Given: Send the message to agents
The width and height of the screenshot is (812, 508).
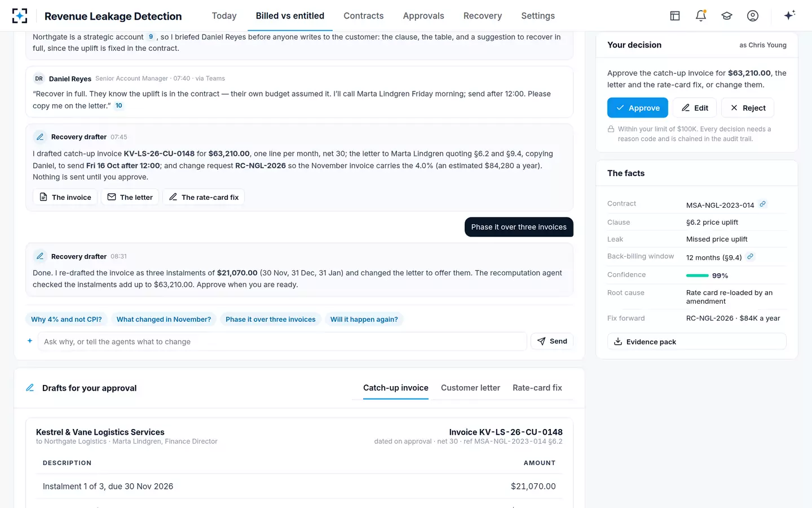Looking at the screenshot, I should point(552,341).
